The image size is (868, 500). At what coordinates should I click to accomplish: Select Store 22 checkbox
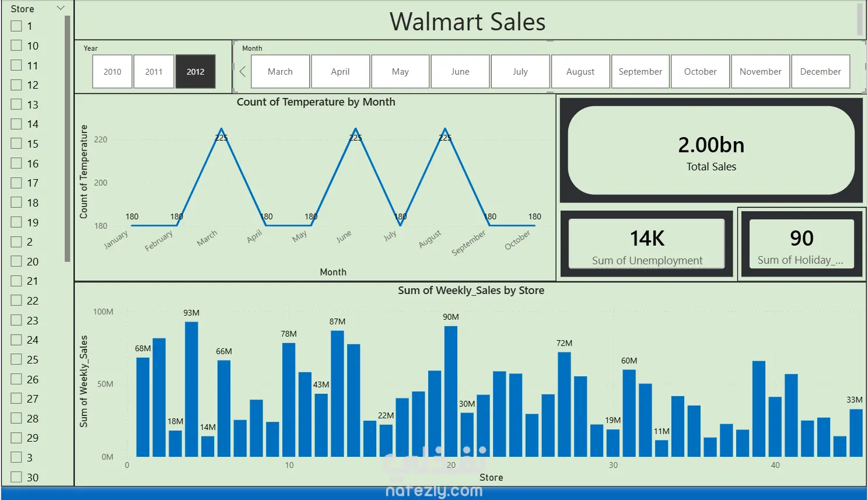(16, 300)
